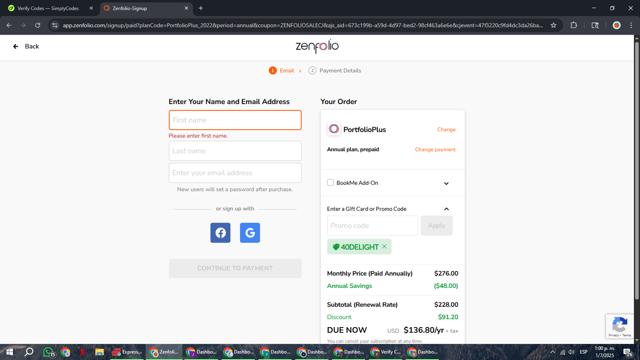Image resolution: width=640 pixels, height=360 pixels.
Task: Open the taskbar clock and date
Action: [x=604, y=352]
